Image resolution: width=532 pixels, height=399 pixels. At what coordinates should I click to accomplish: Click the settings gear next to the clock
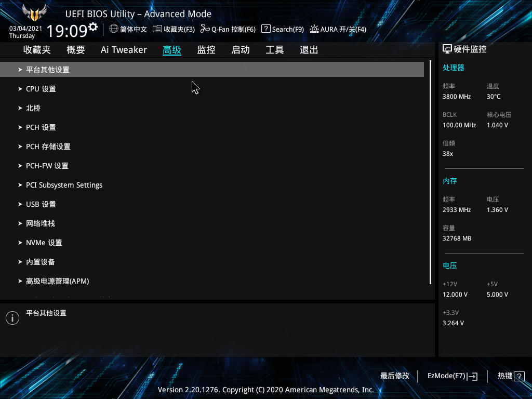click(93, 26)
